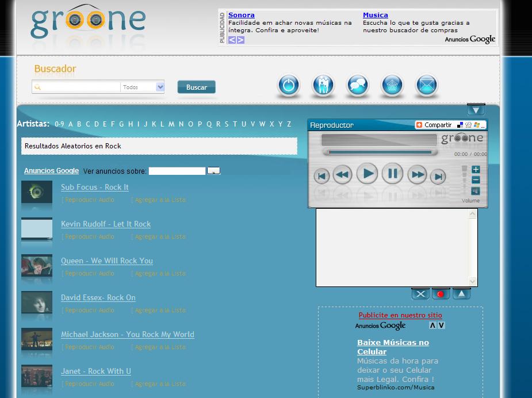
Task: Click Reproducir Audio for Sub Focus
Action: pyautogui.click(x=90, y=200)
